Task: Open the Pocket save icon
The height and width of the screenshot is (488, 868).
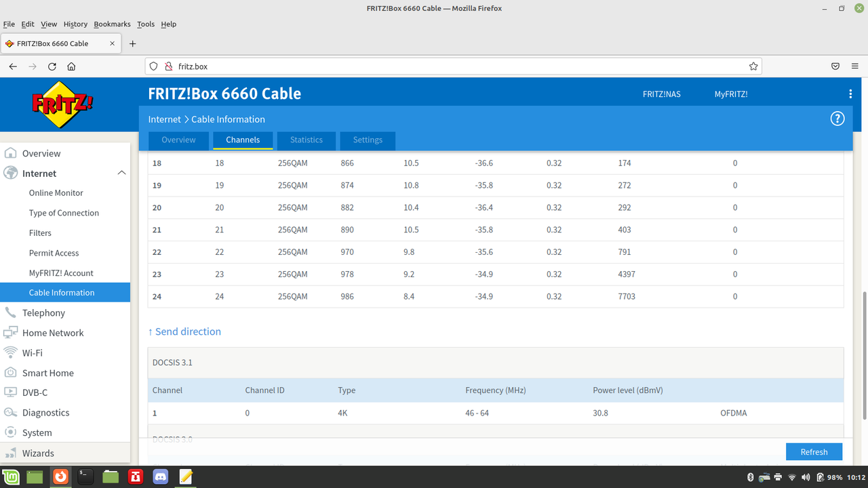Action: point(835,66)
